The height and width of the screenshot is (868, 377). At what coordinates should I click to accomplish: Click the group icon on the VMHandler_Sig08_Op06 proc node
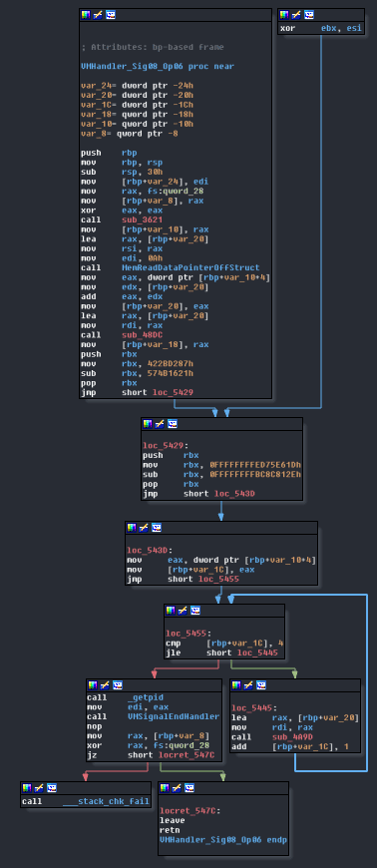tap(110, 15)
